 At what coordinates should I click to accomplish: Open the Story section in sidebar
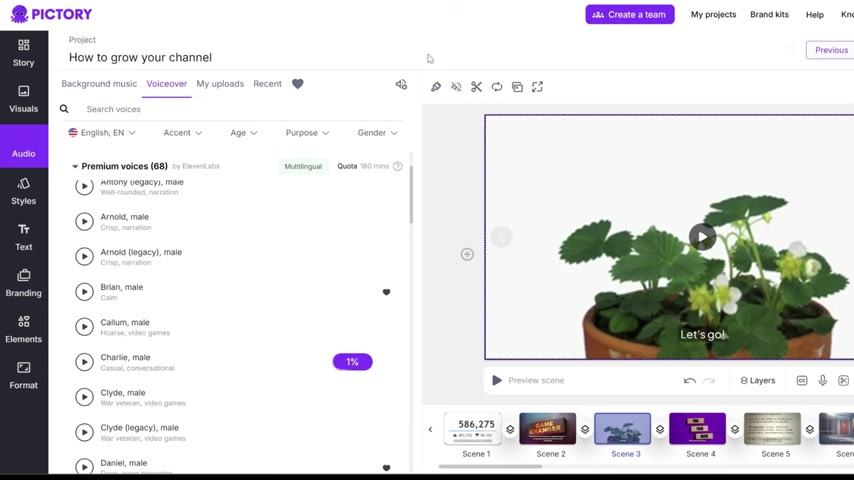[x=23, y=53]
